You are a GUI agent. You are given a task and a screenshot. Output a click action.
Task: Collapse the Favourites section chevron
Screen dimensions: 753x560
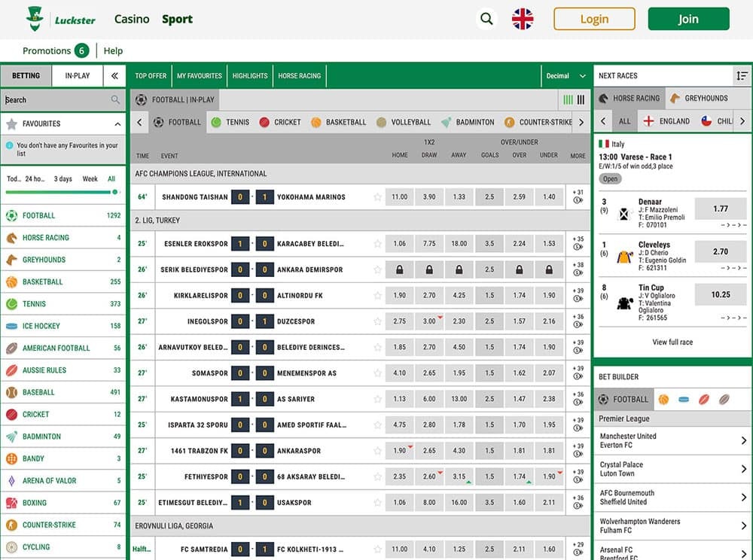117,123
